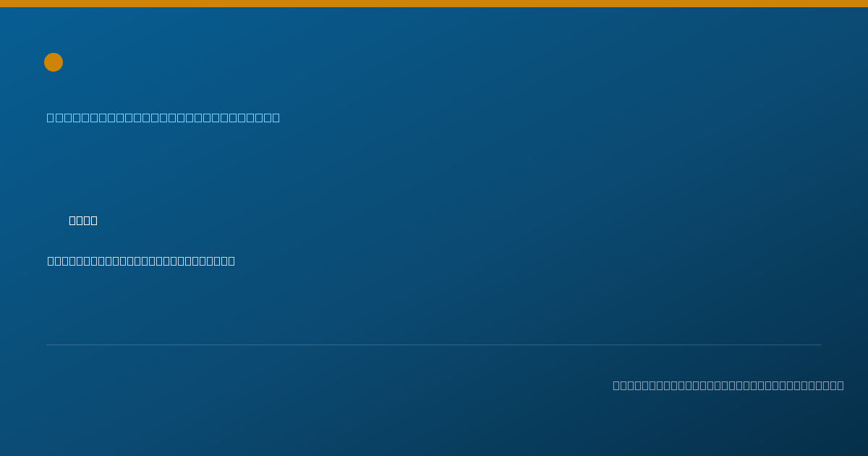Click the beginning of the gray footer text
This screenshot has height=456, width=868.
pyautogui.click(x=616, y=385)
